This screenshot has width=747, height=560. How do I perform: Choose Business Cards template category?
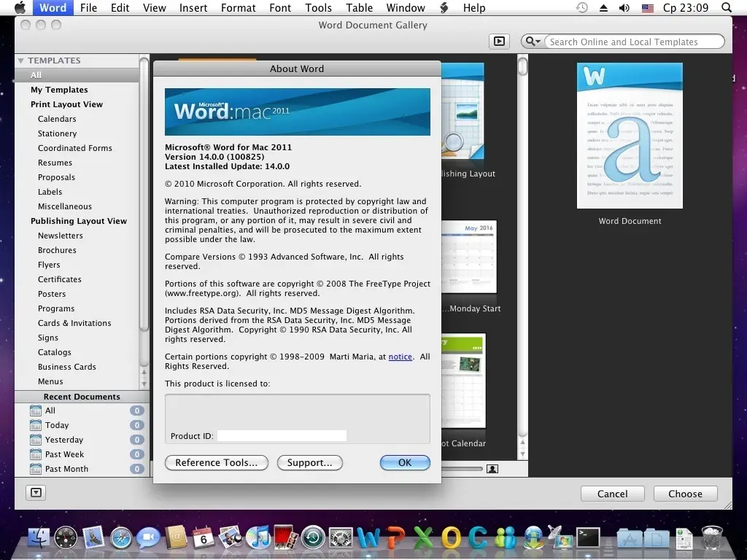click(67, 367)
